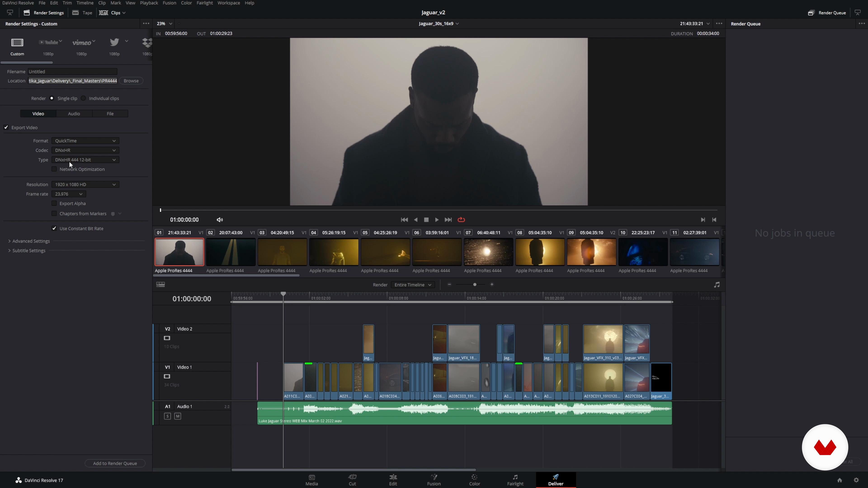
Task: Mute the Audio 1 track
Action: pyautogui.click(x=178, y=416)
